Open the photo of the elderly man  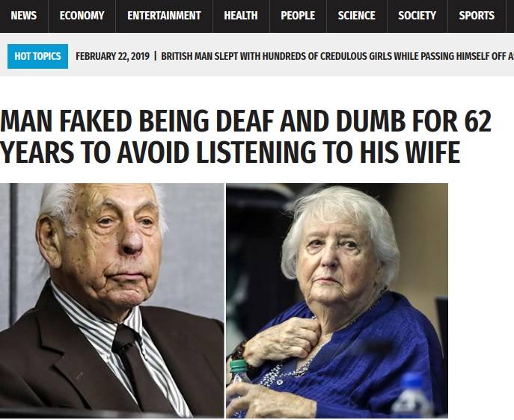[x=111, y=300]
